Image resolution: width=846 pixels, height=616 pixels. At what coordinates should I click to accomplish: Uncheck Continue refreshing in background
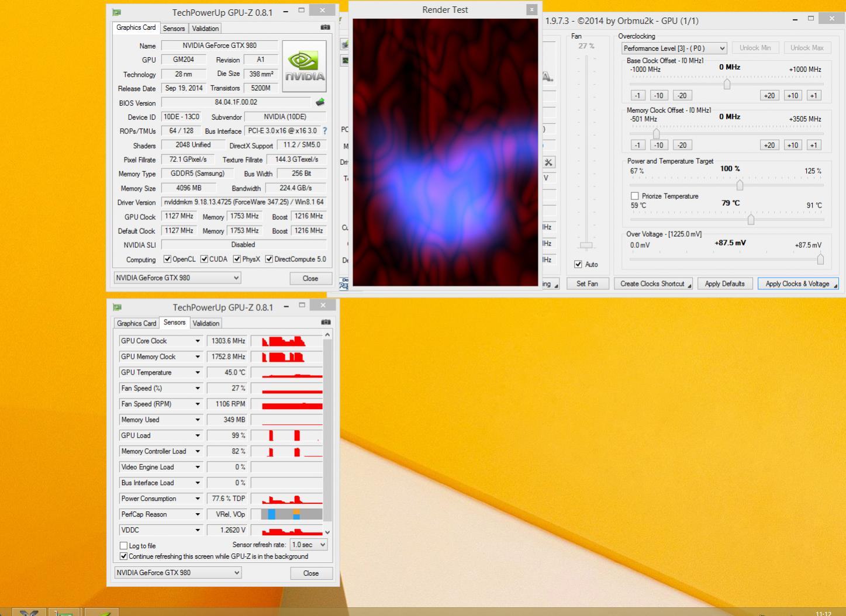coord(123,556)
